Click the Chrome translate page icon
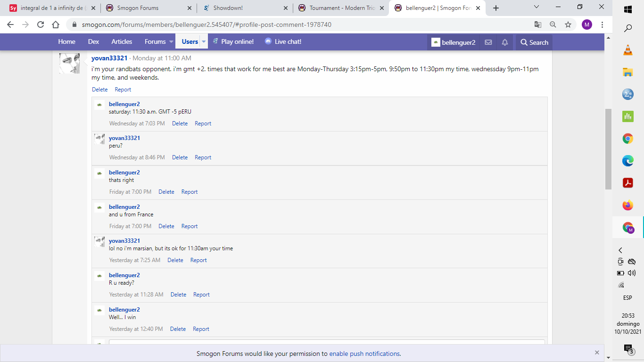 [x=538, y=25]
